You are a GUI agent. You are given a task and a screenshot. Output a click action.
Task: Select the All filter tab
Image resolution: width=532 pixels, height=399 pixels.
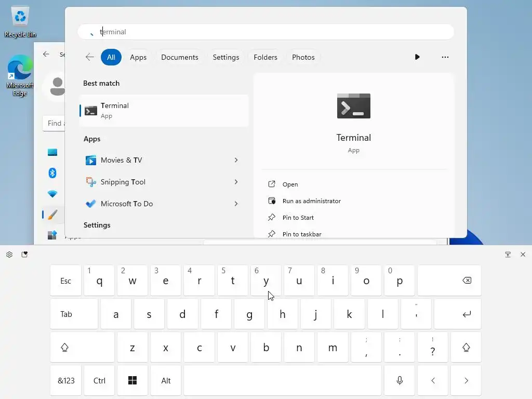(111, 57)
